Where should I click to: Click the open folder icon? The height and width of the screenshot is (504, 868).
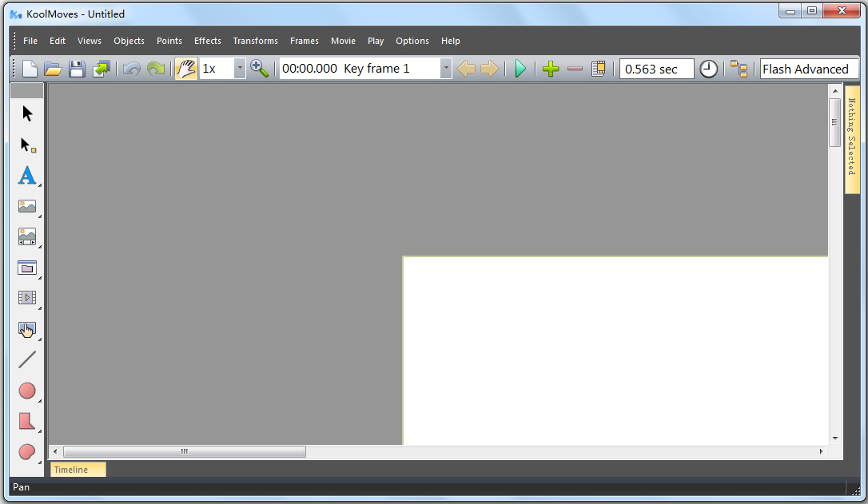tap(53, 69)
